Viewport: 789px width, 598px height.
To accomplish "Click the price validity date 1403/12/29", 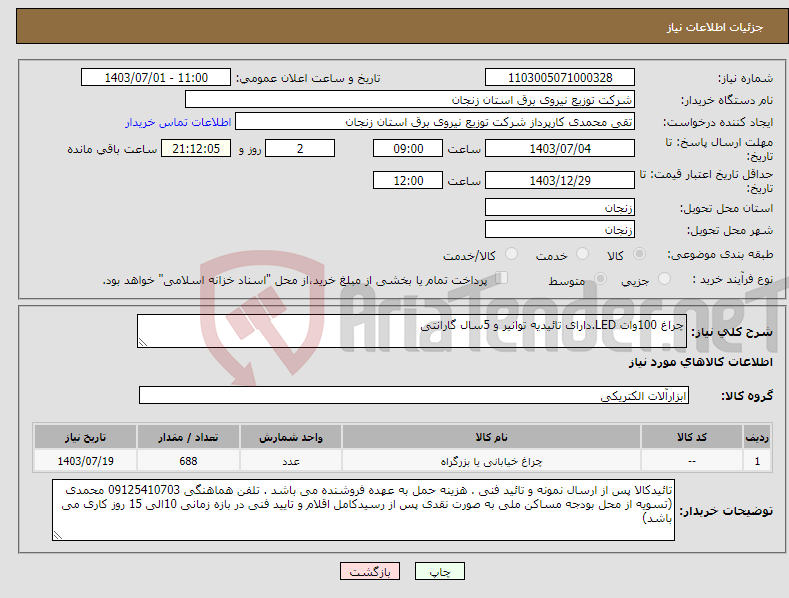I will coord(560,180).
